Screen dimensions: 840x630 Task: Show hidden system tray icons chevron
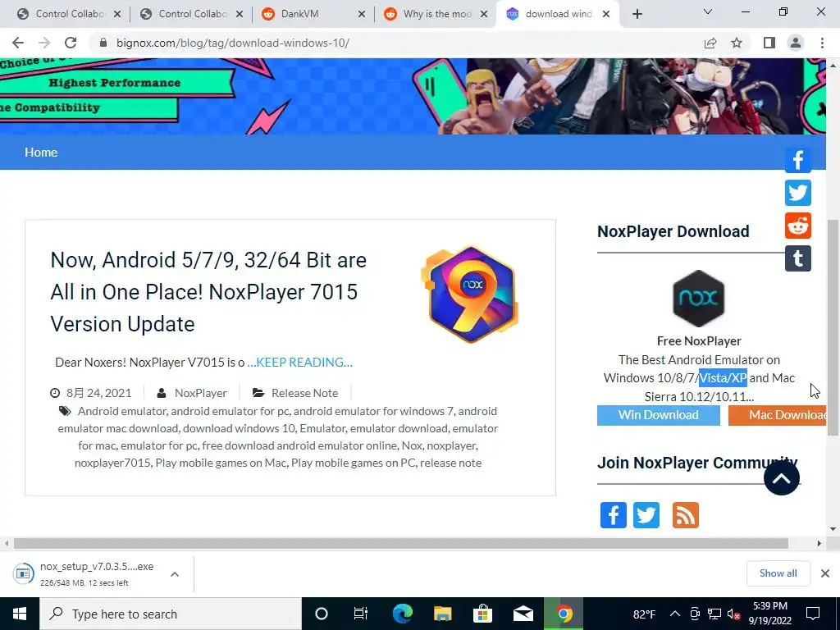coord(675,614)
